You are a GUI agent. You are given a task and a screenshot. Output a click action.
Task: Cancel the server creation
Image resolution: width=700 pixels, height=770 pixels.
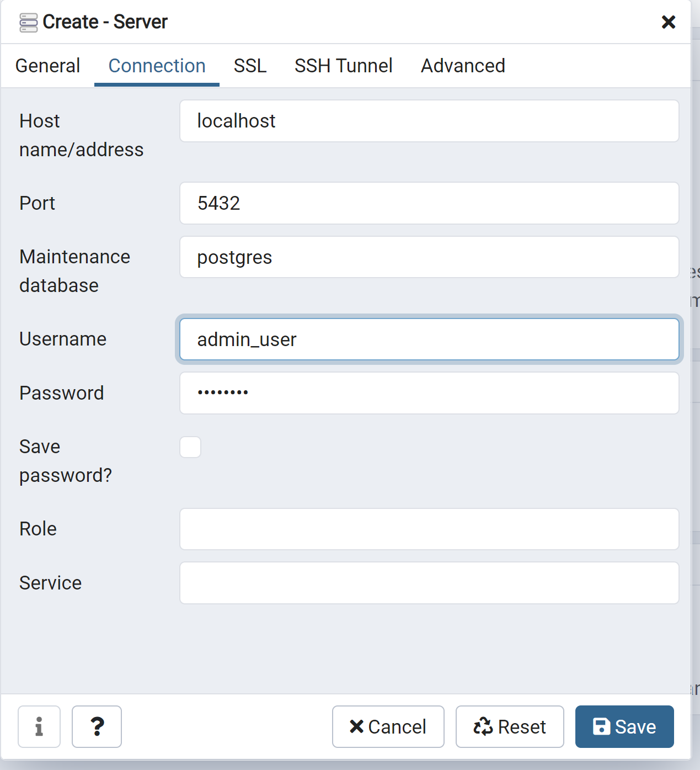pyautogui.click(x=388, y=726)
